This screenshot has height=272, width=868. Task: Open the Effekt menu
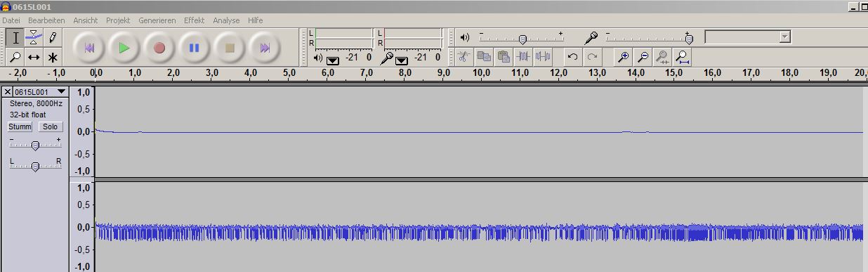coord(195,20)
